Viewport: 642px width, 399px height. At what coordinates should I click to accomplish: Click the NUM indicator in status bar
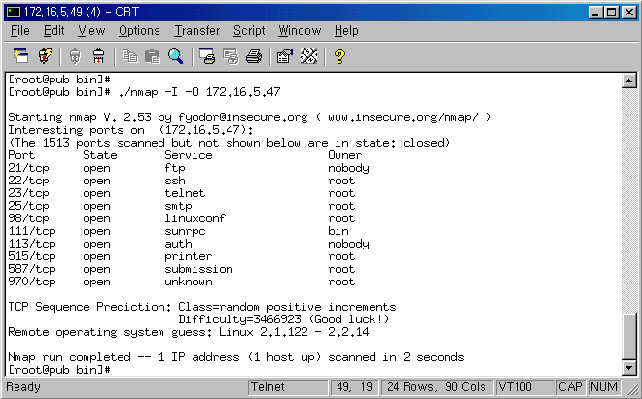point(604,387)
